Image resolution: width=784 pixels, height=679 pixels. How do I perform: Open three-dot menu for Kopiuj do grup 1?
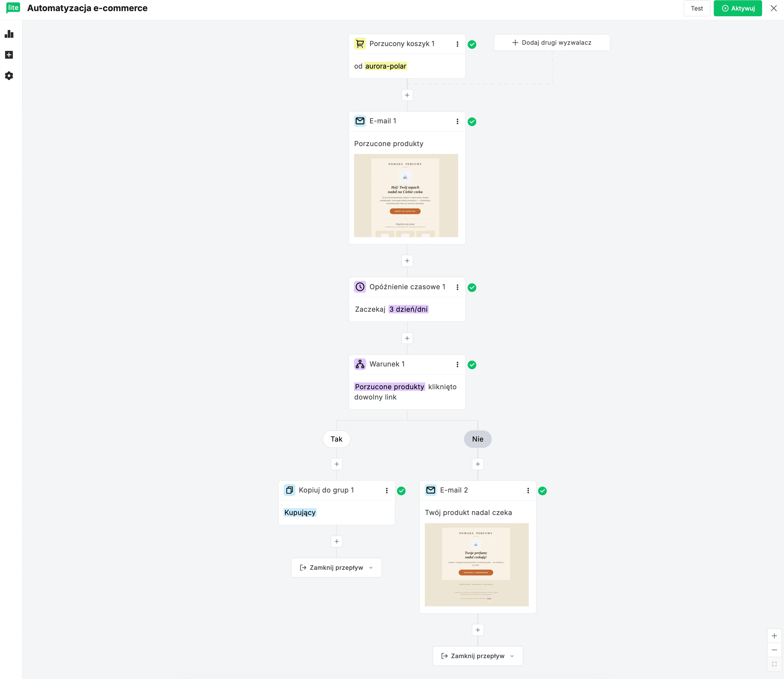pyautogui.click(x=387, y=491)
